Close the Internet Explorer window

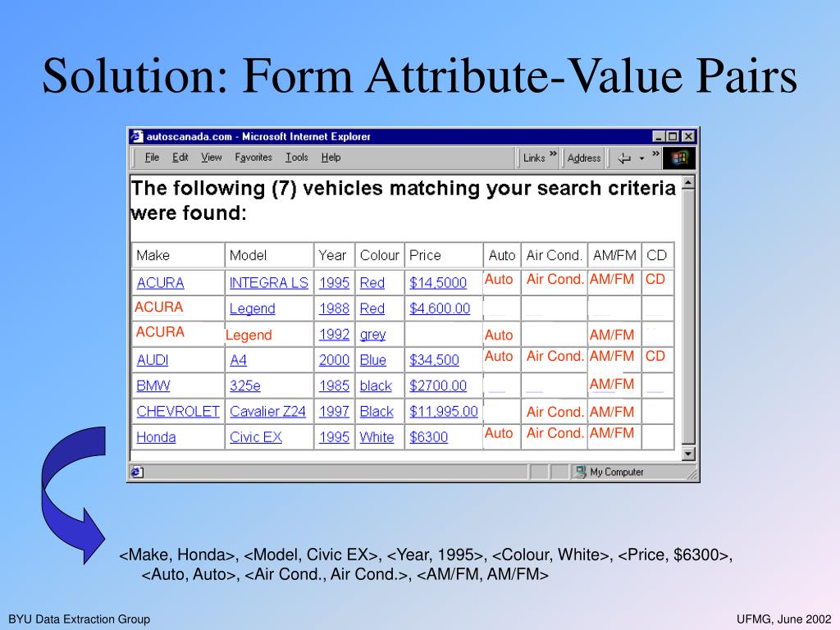688,137
